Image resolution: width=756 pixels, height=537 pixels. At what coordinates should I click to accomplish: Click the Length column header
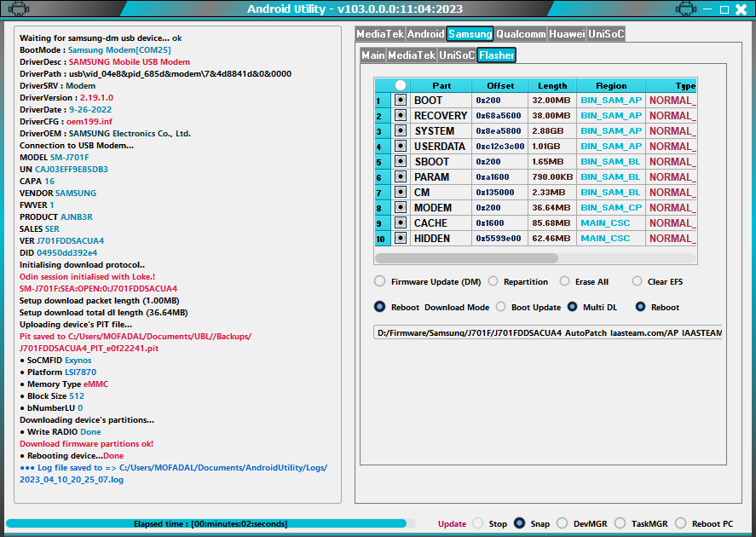click(x=552, y=85)
